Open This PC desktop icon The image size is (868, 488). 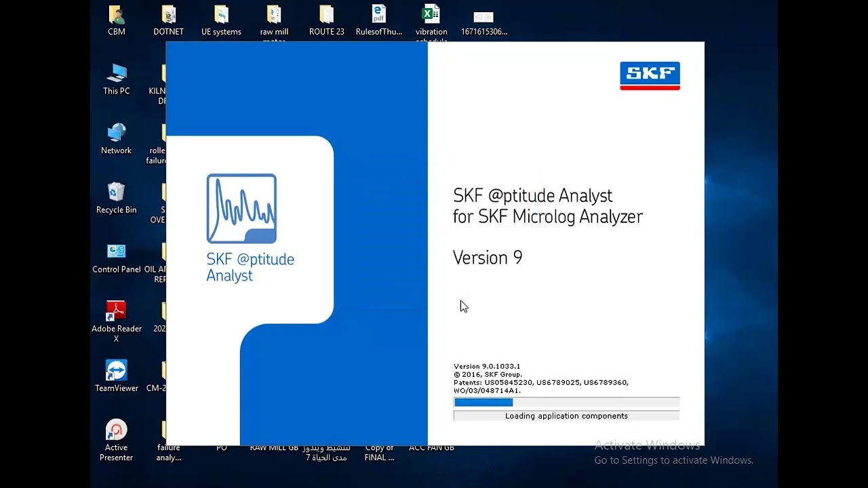[117, 79]
